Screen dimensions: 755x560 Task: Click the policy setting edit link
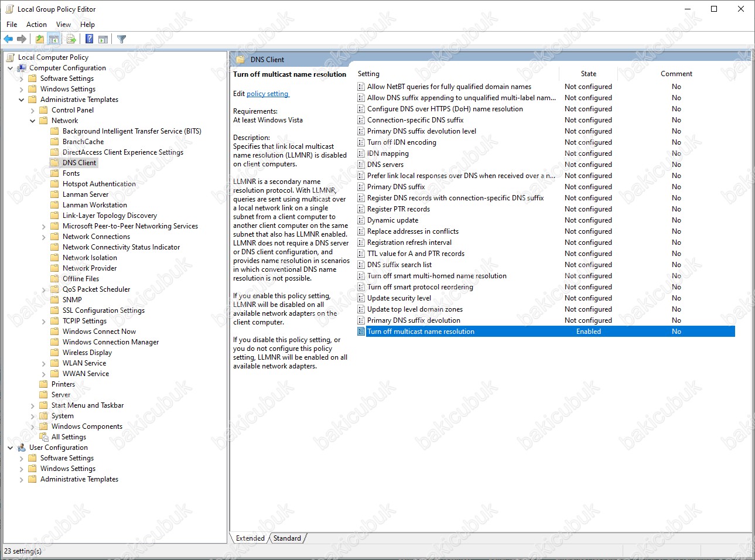coord(268,94)
